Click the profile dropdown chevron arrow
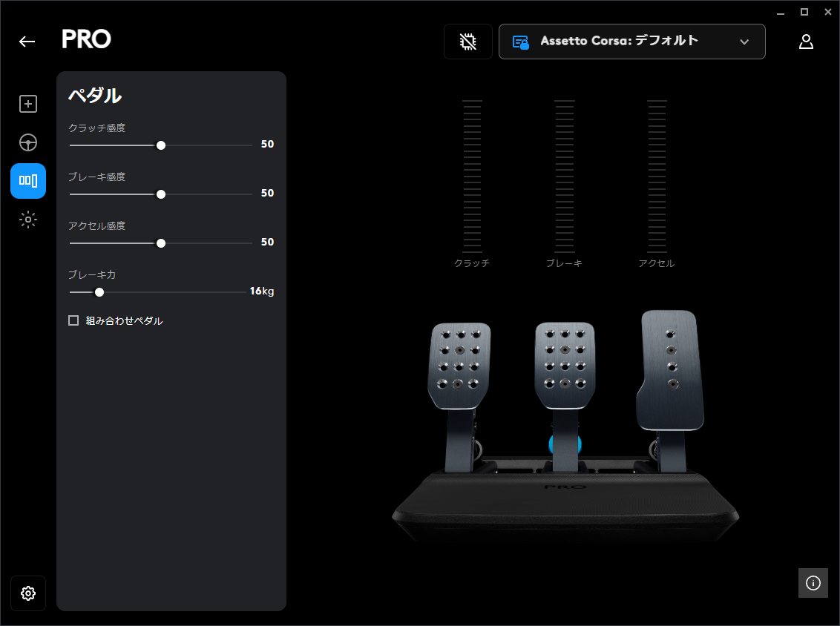The height and width of the screenshot is (626, 840). tap(744, 42)
